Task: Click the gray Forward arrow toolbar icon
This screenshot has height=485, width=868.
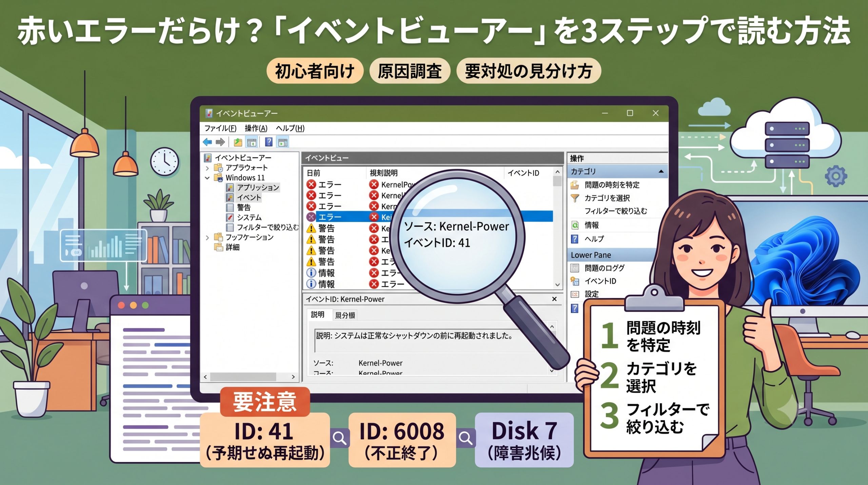Action: coord(220,142)
